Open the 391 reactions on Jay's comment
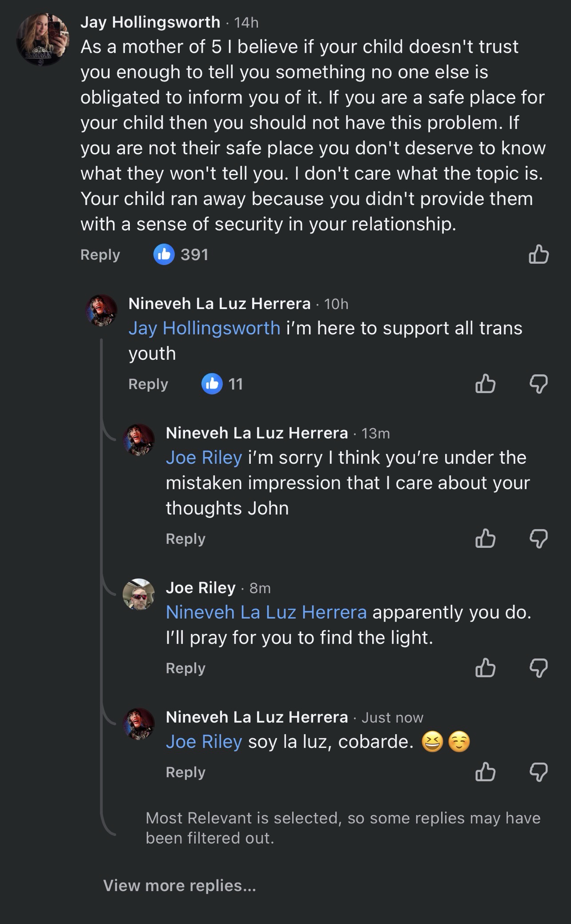The image size is (571, 924). (181, 255)
